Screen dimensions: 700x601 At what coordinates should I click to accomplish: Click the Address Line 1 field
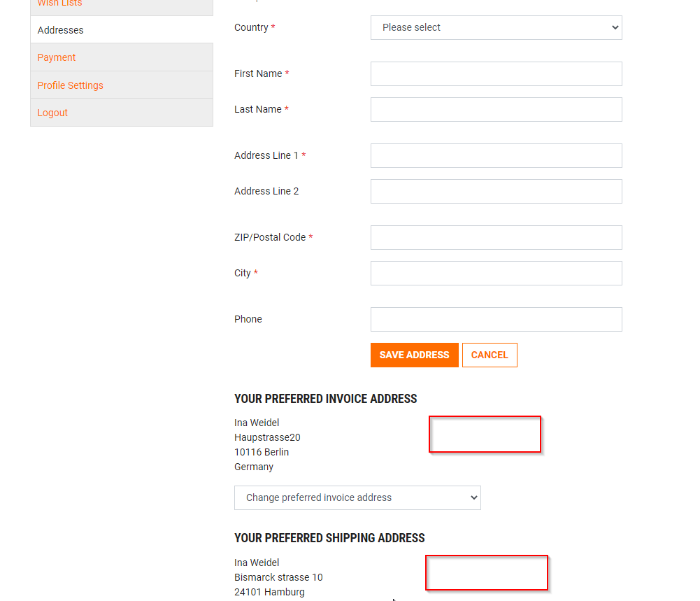(x=496, y=155)
